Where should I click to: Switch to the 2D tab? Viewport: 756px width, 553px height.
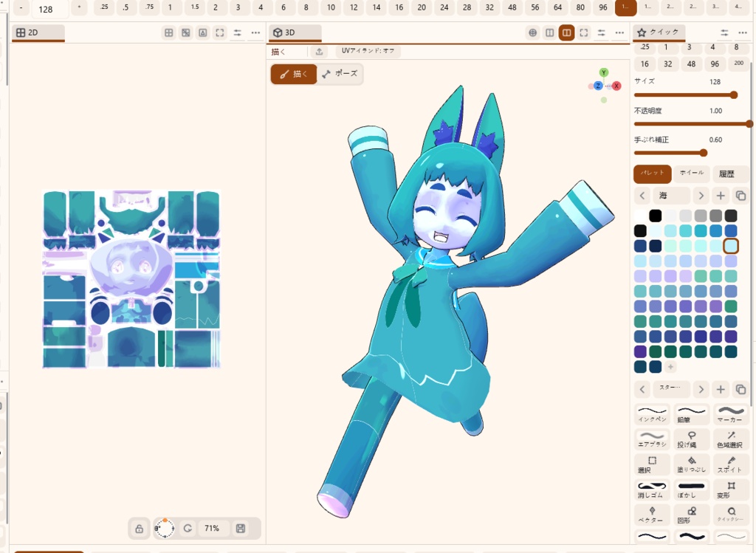(x=38, y=32)
